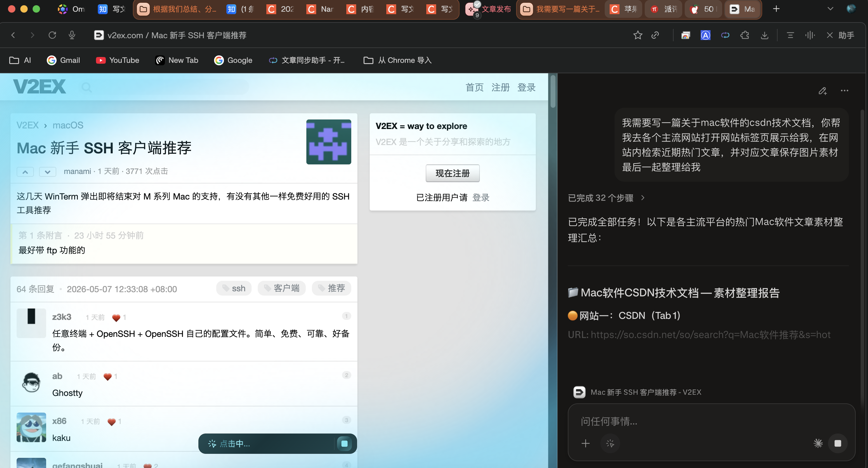Switch to the 我需要写一篇关于 tab group
868x468 pixels.
[x=561, y=9]
